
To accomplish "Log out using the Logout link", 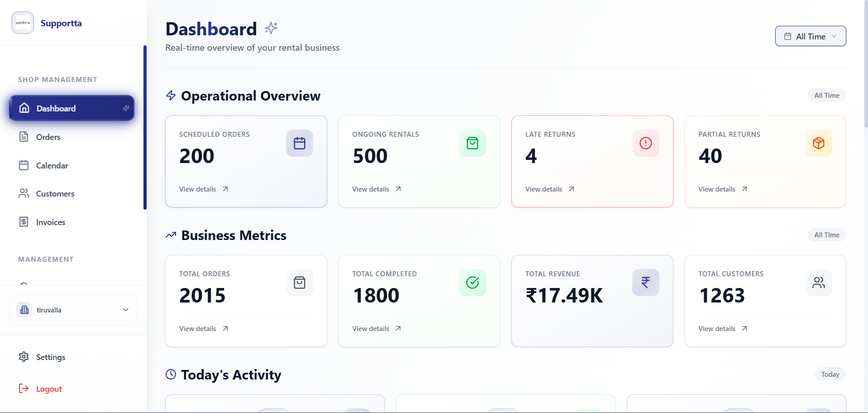I will 48,389.
